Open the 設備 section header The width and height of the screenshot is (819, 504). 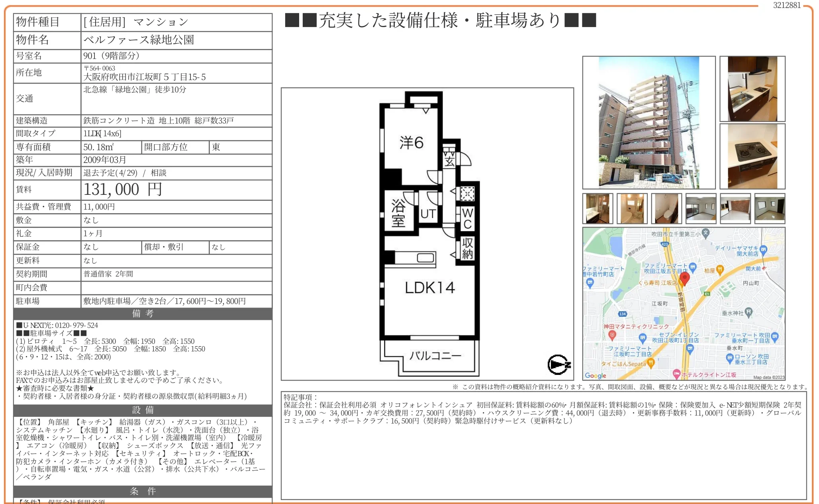click(x=143, y=410)
